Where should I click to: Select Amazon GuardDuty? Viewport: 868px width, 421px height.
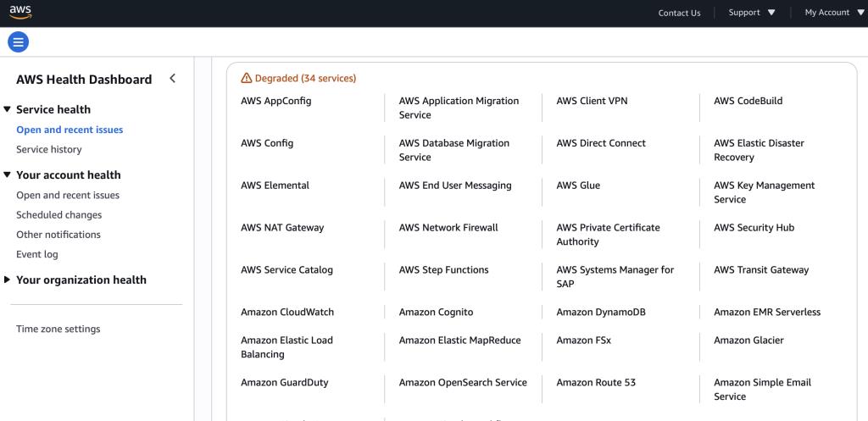285,382
